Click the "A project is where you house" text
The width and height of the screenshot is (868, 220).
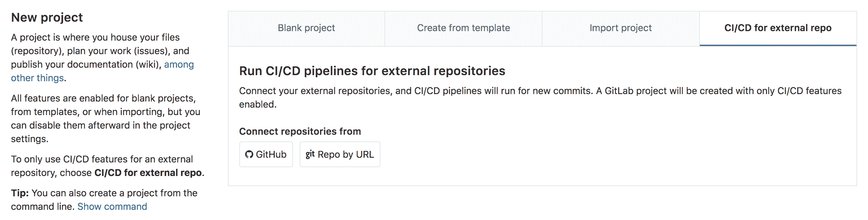pos(95,37)
